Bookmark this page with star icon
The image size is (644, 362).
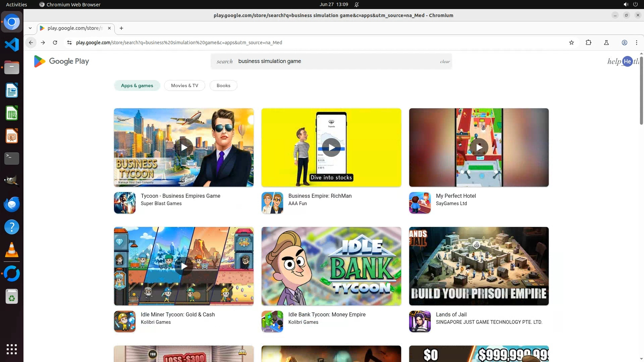[572, 43]
